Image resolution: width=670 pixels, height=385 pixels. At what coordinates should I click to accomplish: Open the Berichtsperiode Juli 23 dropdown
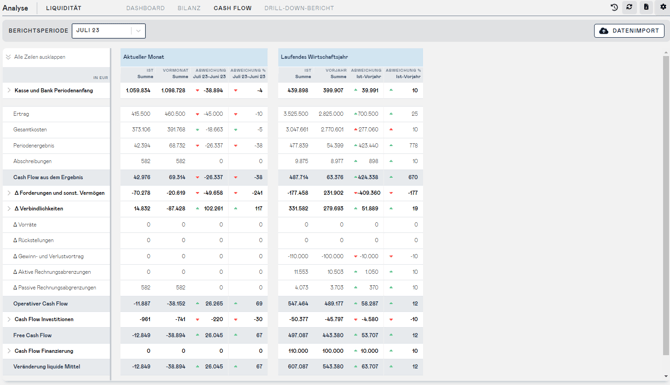coord(109,31)
